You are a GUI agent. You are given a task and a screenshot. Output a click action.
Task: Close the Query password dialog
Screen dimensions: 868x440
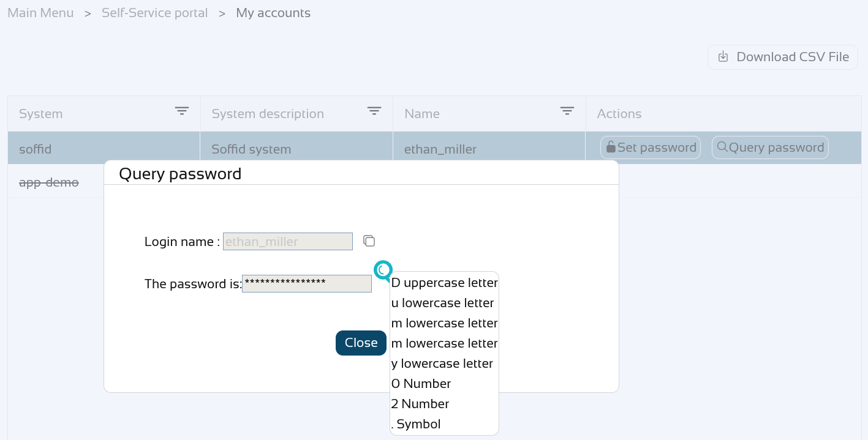pos(361,343)
